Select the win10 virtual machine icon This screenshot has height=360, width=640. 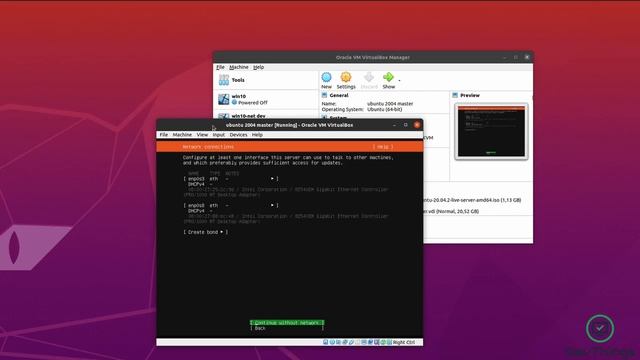(x=224, y=99)
